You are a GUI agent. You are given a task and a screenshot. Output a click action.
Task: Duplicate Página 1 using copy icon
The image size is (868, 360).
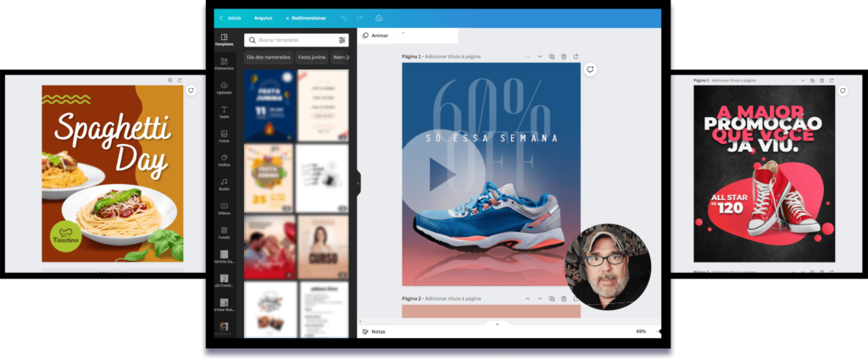(x=551, y=57)
